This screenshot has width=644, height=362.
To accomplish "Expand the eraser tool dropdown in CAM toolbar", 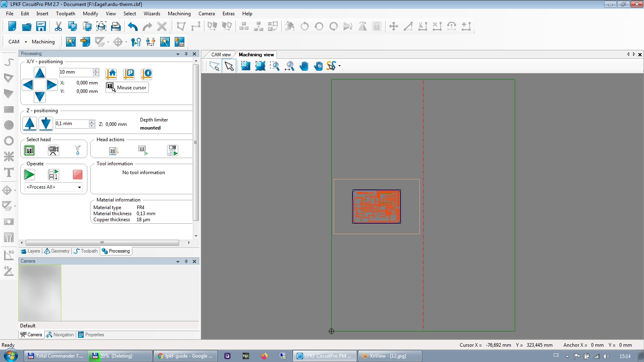I will 108,42.
